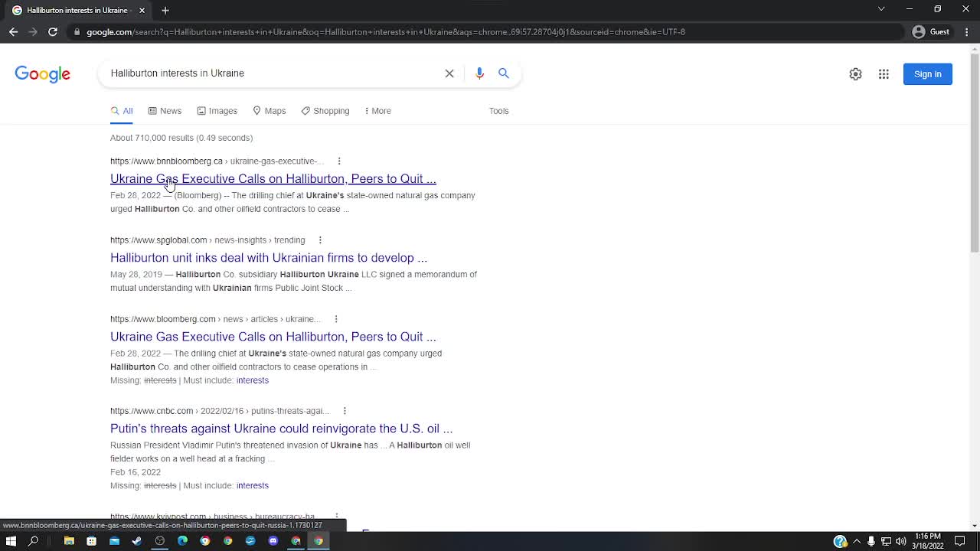Viewport: 980px width, 551px height.
Task: Expand the More search filters dropdown
Action: pos(377,111)
